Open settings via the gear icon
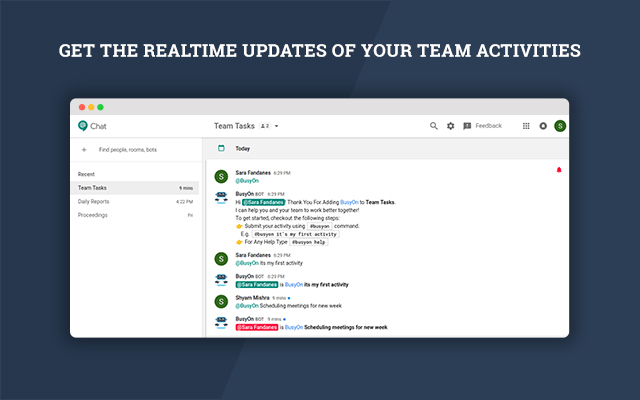The height and width of the screenshot is (400, 640). pos(450,126)
